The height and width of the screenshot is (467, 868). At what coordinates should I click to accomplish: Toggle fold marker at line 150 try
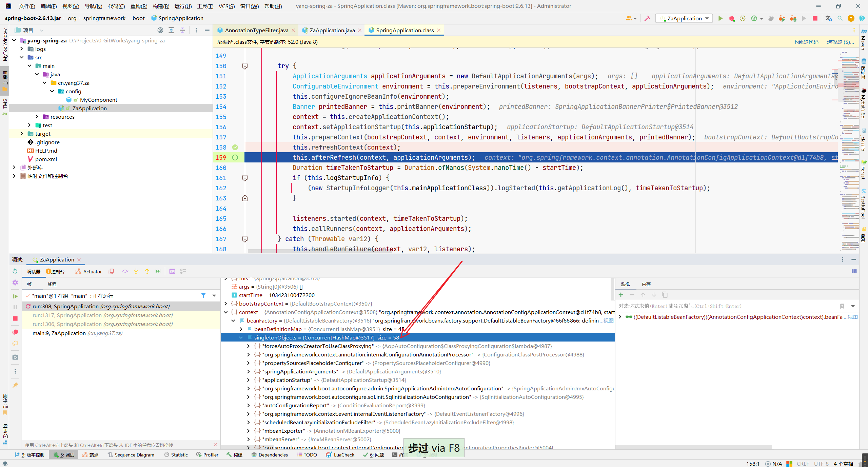(245, 66)
